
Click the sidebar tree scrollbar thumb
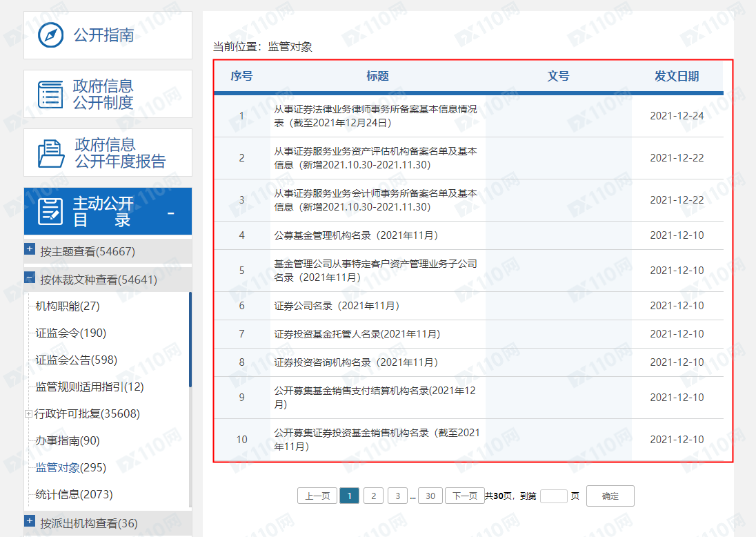[190, 339]
